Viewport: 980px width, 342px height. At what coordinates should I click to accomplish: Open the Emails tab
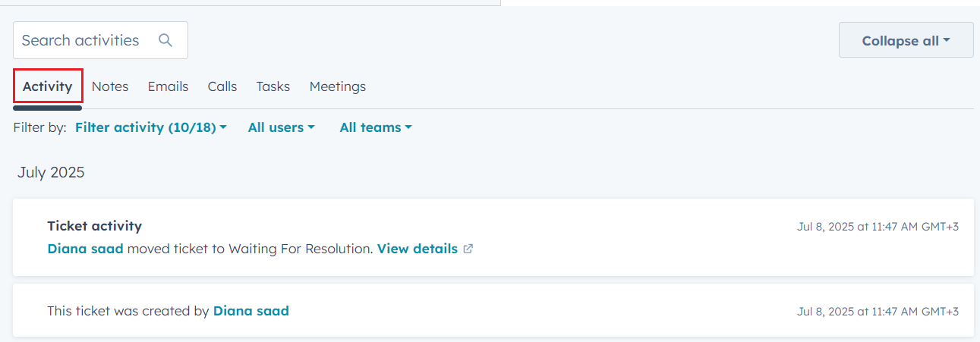click(168, 86)
